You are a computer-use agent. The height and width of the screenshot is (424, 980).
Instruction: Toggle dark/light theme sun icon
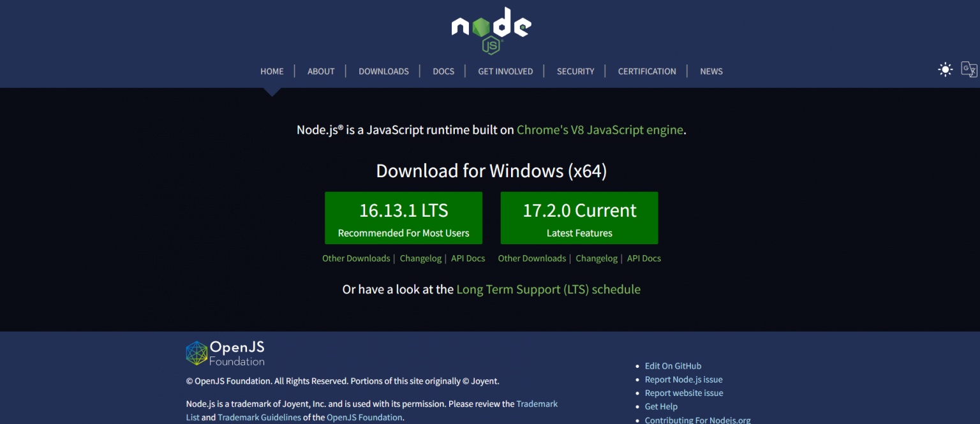945,69
